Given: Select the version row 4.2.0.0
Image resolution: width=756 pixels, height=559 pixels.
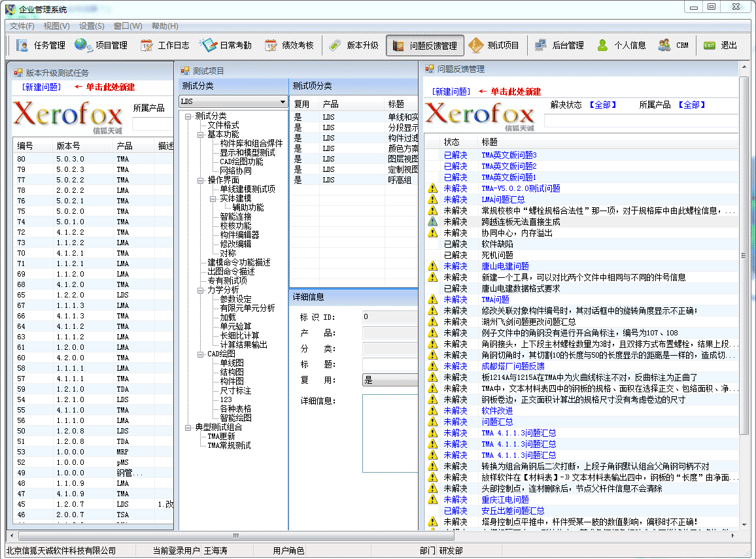Looking at the screenshot, I should click(94, 358).
